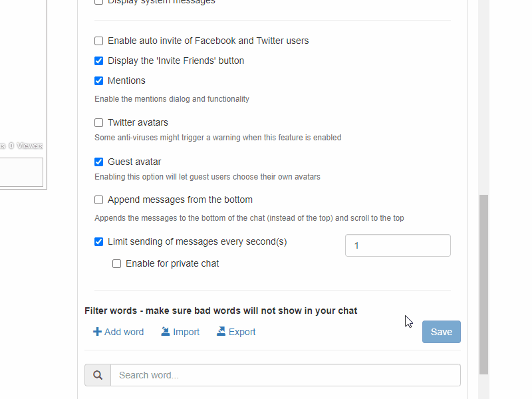The image size is (532, 399).
Task: Uncheck Limit sending of messages every seconds
Action: 98,242
